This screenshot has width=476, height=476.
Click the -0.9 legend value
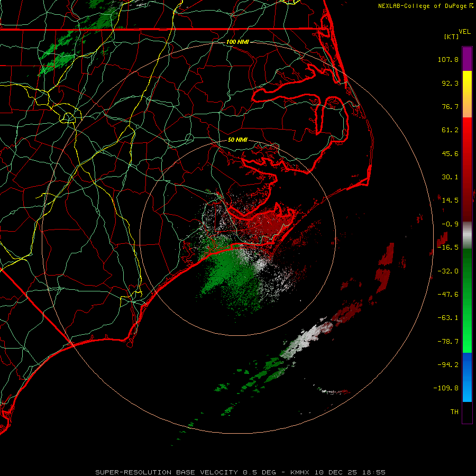click(450, 224)
